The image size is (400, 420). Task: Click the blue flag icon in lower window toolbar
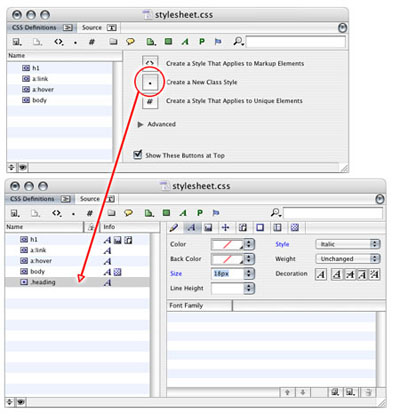click(216, 213)
